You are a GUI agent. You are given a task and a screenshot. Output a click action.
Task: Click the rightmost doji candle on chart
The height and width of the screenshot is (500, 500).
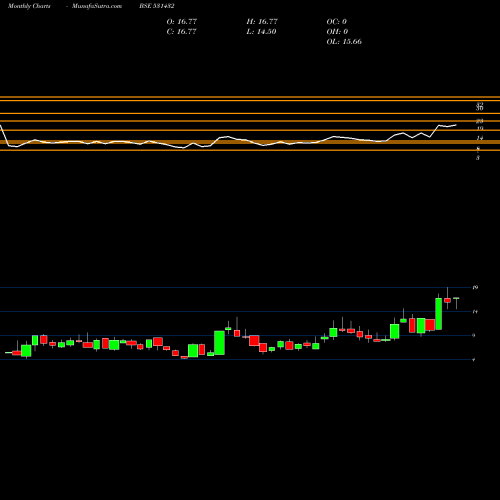point(456,302)
